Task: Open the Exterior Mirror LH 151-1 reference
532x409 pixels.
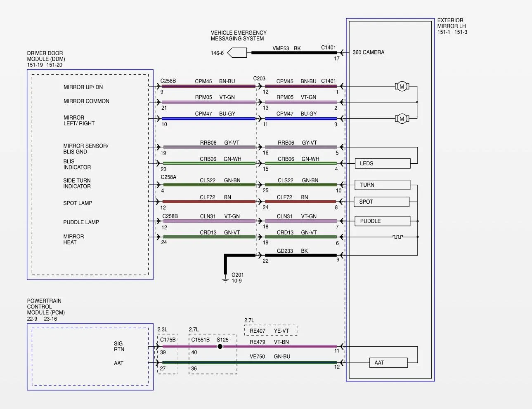Action: [x=444, y=32]
